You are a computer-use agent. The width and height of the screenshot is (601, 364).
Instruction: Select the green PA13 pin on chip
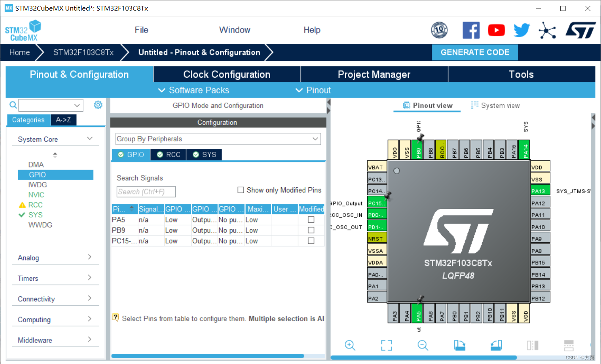tap(541, 191)
